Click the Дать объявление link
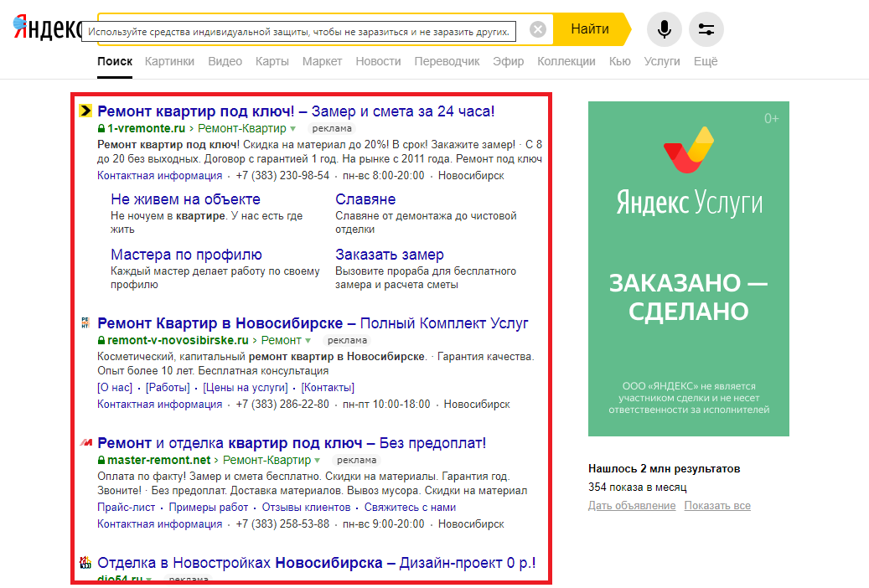 pos(632,505)
